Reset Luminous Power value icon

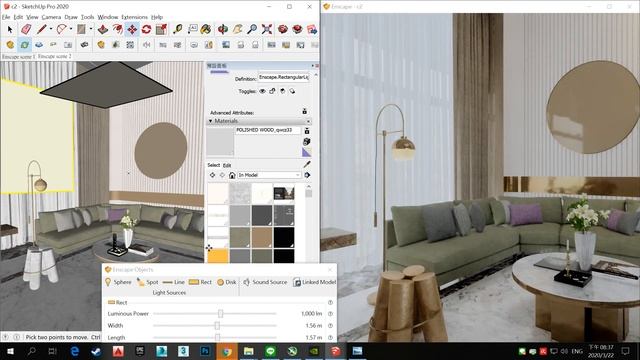point(330,314)
